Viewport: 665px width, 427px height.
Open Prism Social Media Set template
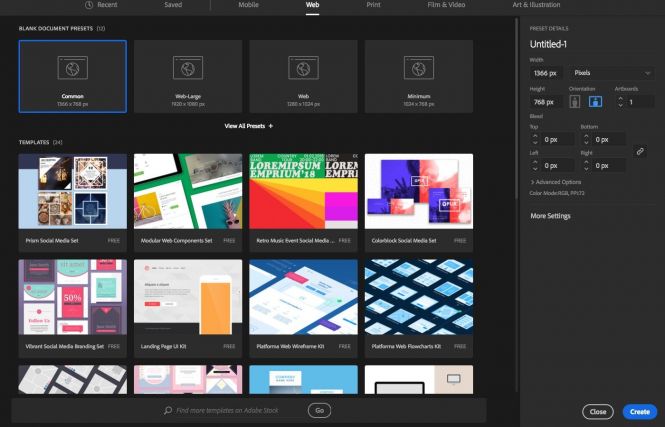click(x=73, y=203)
